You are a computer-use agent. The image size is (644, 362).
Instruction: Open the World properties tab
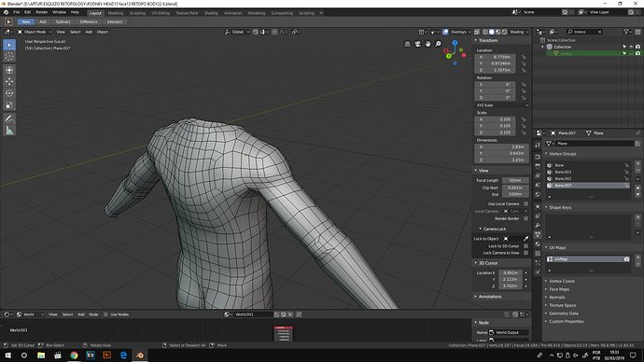538,195
